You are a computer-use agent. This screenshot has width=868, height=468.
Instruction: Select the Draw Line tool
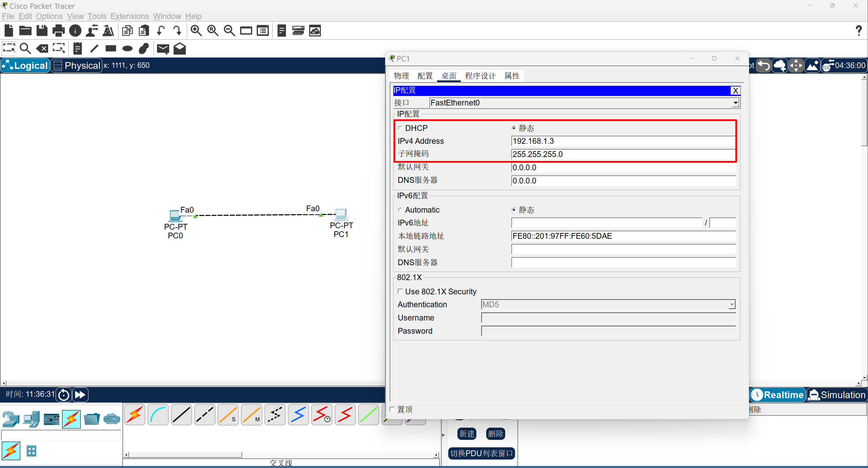coord(94,48)
